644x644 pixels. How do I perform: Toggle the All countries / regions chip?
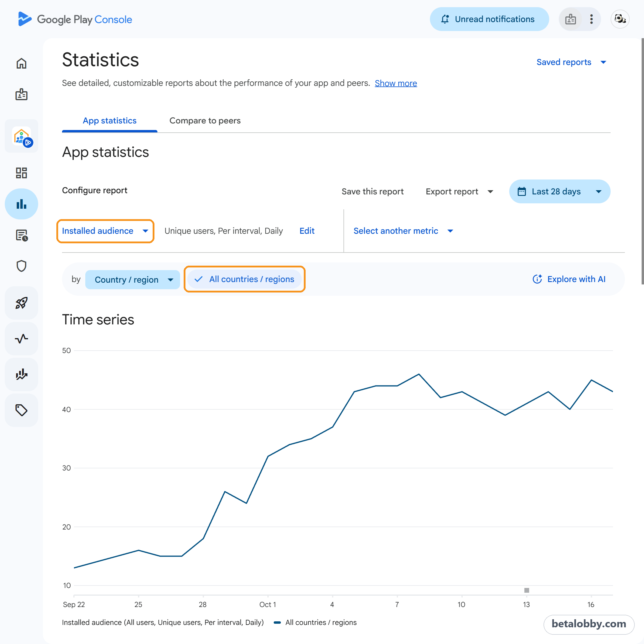point(244,279)
